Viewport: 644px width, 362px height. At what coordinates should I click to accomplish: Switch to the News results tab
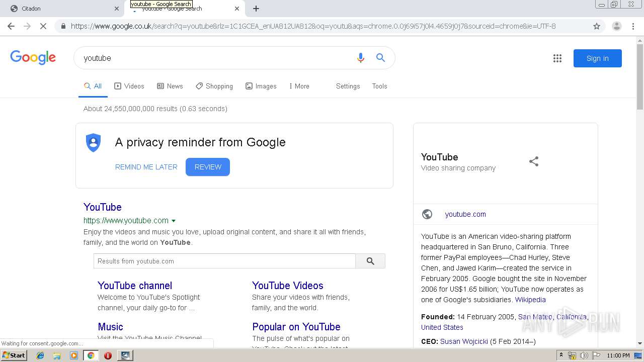point(170,86)
